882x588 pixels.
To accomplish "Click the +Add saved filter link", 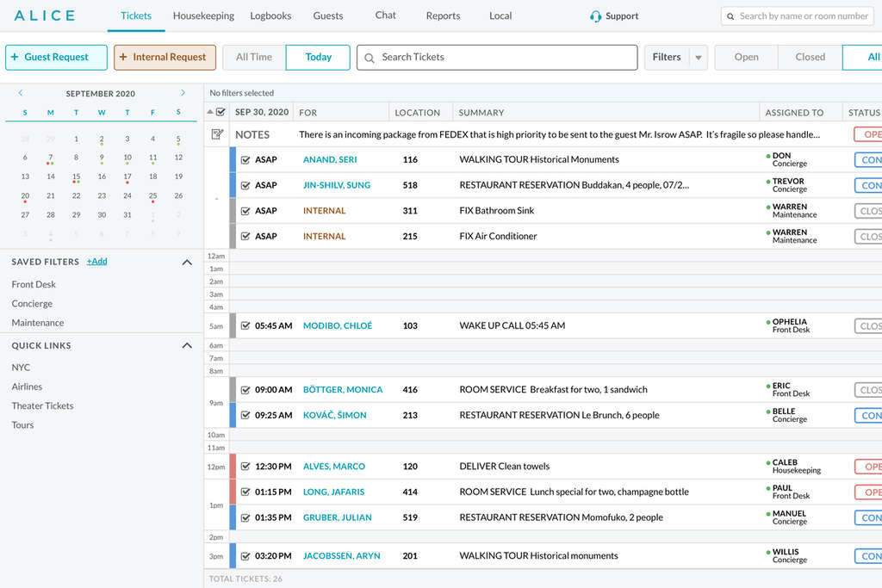I will point(97,262).
